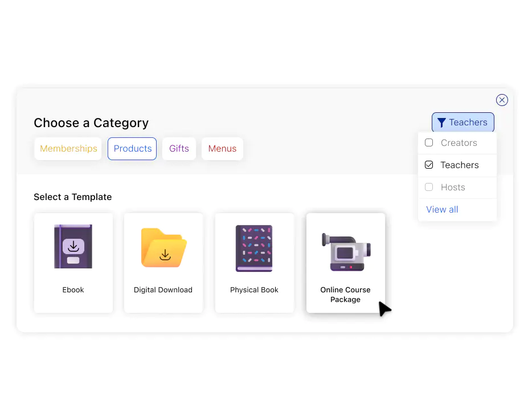
Task: Click the Physical Book cover icon
Action: [254, 248]
